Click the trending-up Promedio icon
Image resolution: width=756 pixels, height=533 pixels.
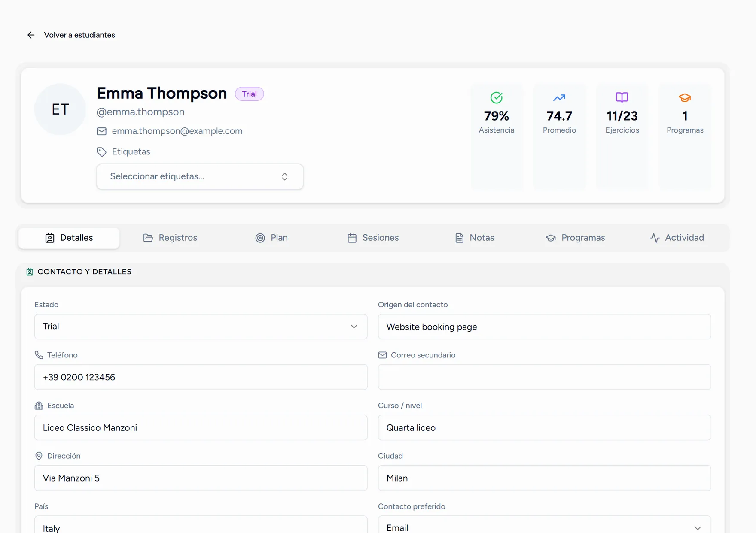tap(559, 98)
